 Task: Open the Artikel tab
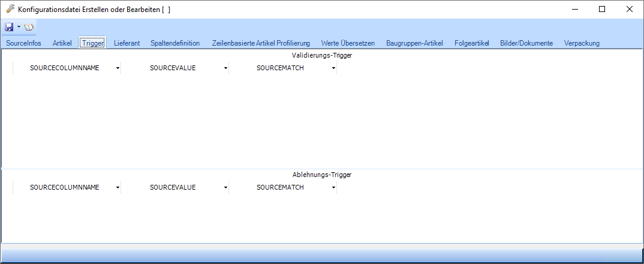(62, 43)
